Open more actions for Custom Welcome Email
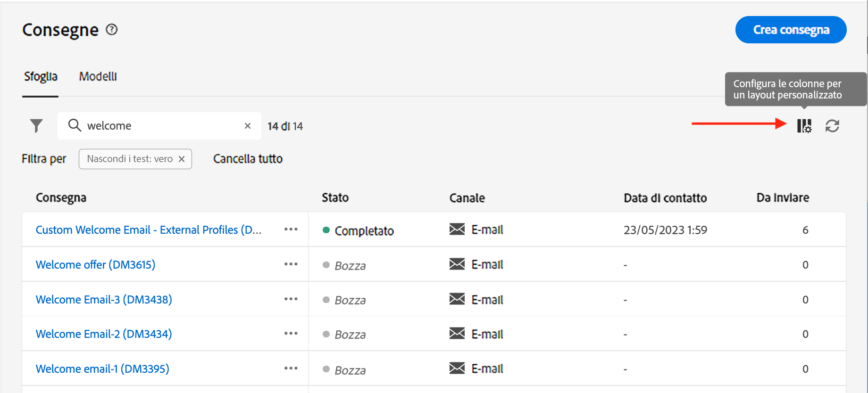Screen dimensions: 868x393 coord(291,229)
